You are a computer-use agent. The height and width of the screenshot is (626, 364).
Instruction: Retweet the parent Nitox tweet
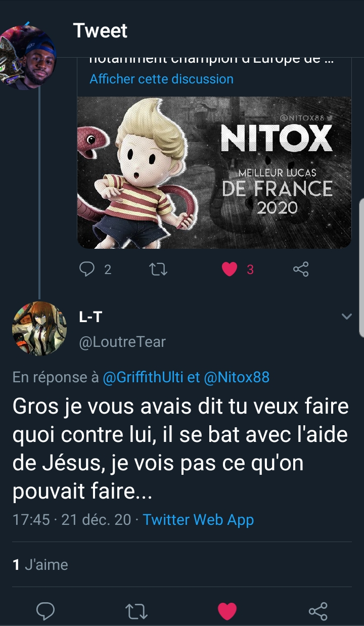coord(159,270)
